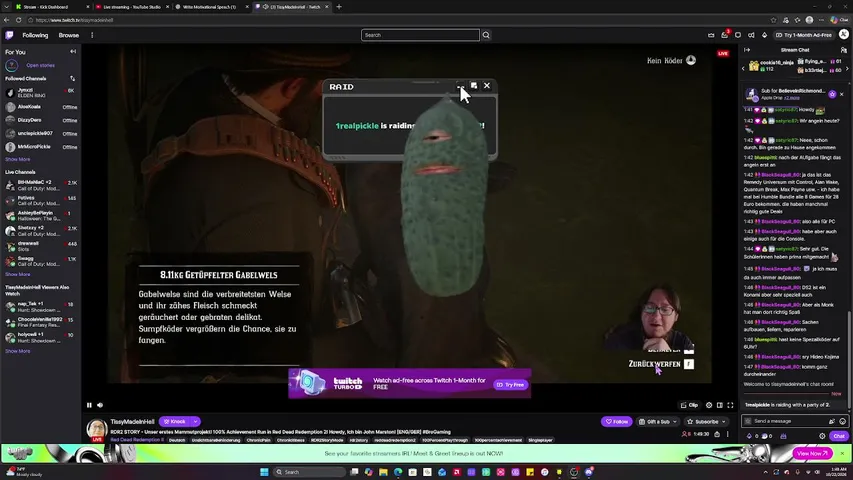This screenshot has width=853, height=480.
Task: Open chat community users icon
Action: [844, 50]
